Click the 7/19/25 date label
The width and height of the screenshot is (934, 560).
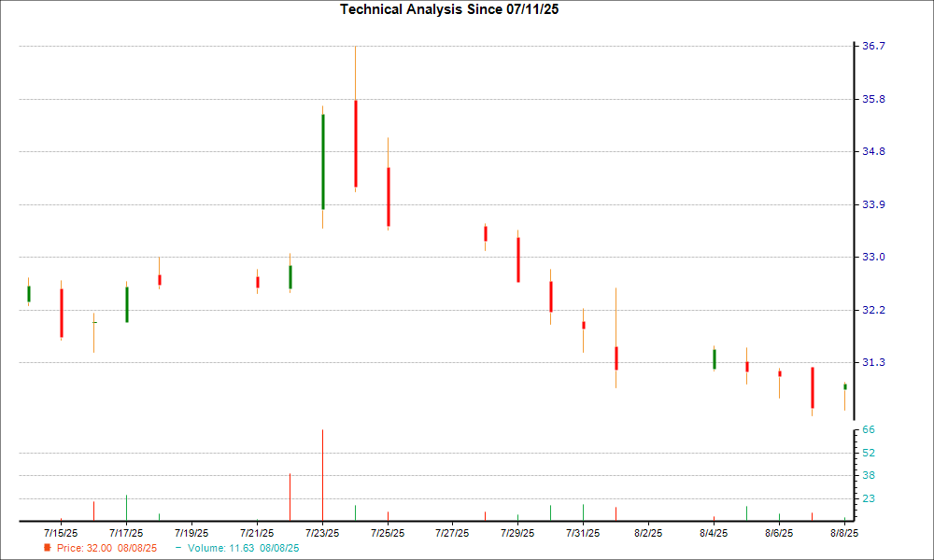pyautogui.click(x=191, y=533)
